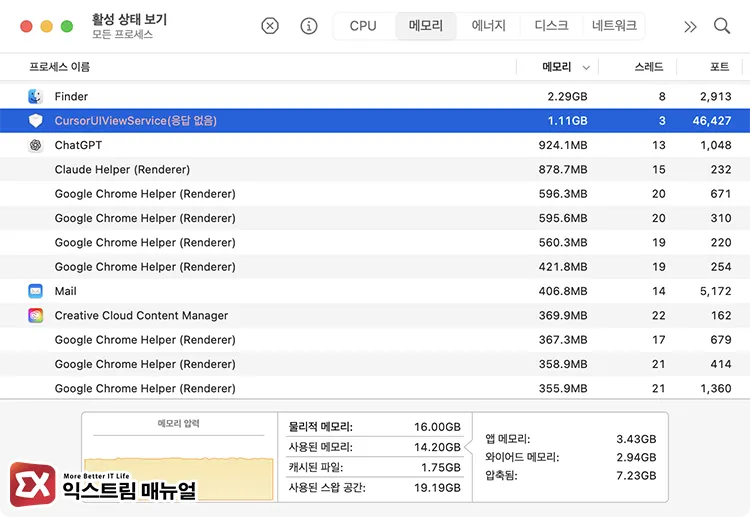Switch to the 메모리 tab

[426, 26]
